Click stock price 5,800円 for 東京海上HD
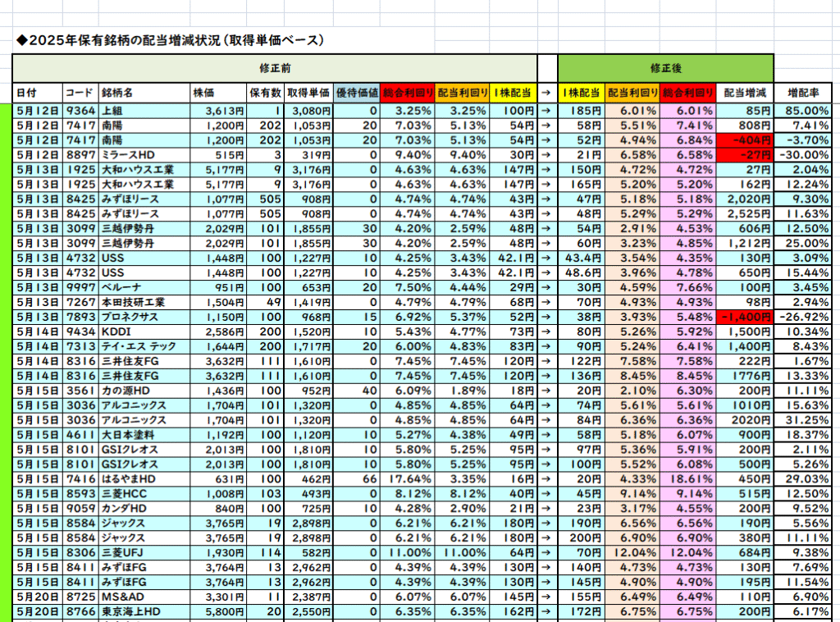The image size is (840, 622). (x=218, y=612)
